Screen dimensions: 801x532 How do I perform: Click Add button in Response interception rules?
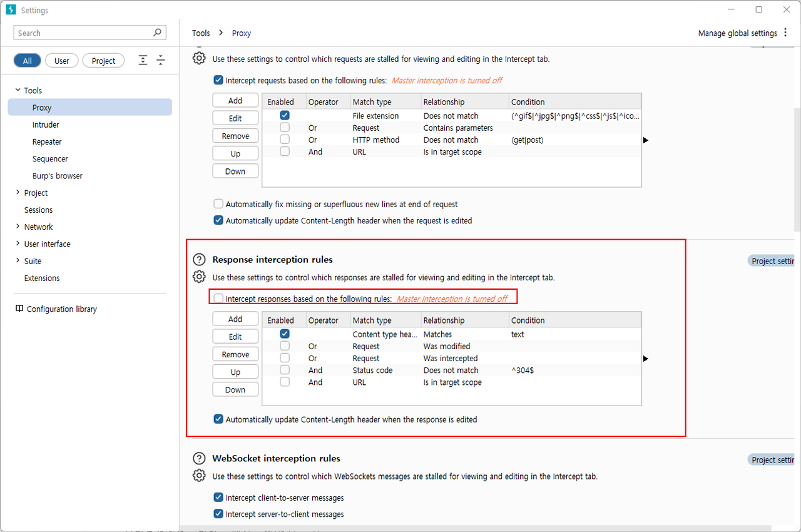click(x=235, y=319)
